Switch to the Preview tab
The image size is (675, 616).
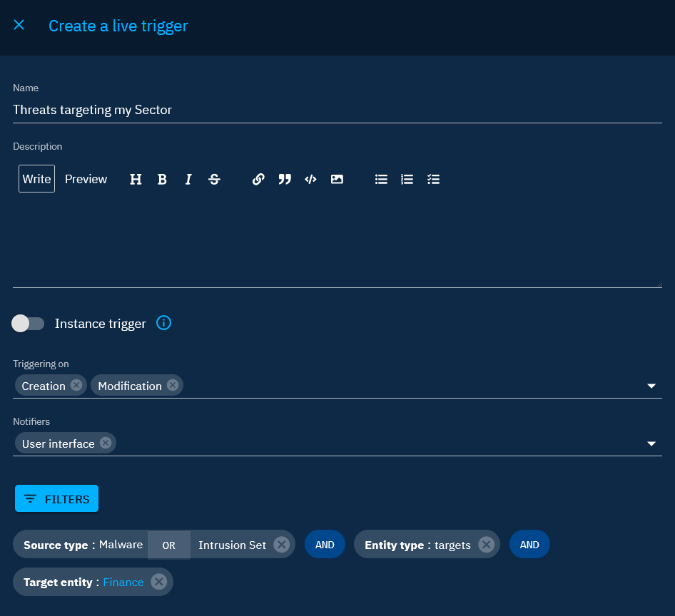[86, 179]
